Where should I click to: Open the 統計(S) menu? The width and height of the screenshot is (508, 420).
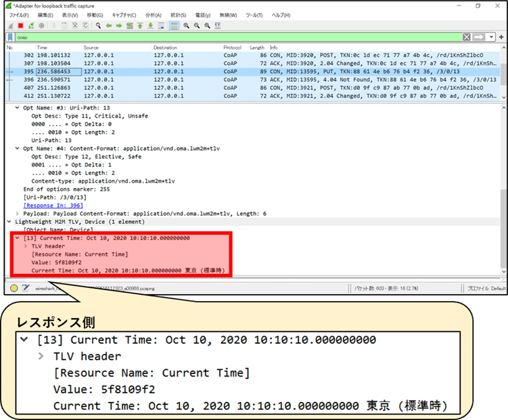[x=178, y=16]
